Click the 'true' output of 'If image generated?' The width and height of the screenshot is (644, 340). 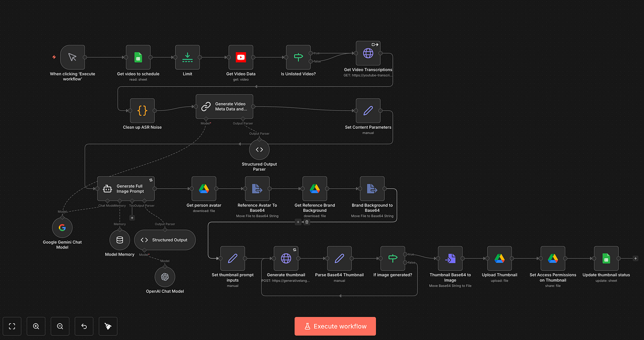point(406,254)
